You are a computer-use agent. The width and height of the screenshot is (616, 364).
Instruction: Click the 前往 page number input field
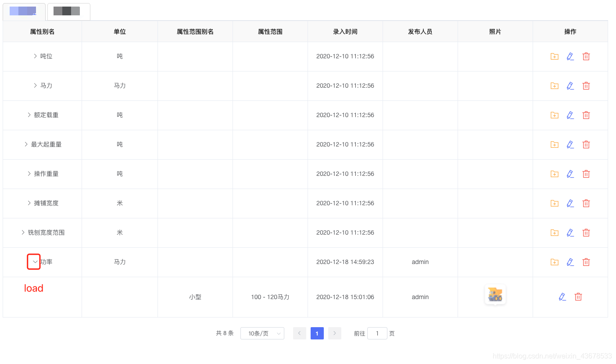coord(377,333)
